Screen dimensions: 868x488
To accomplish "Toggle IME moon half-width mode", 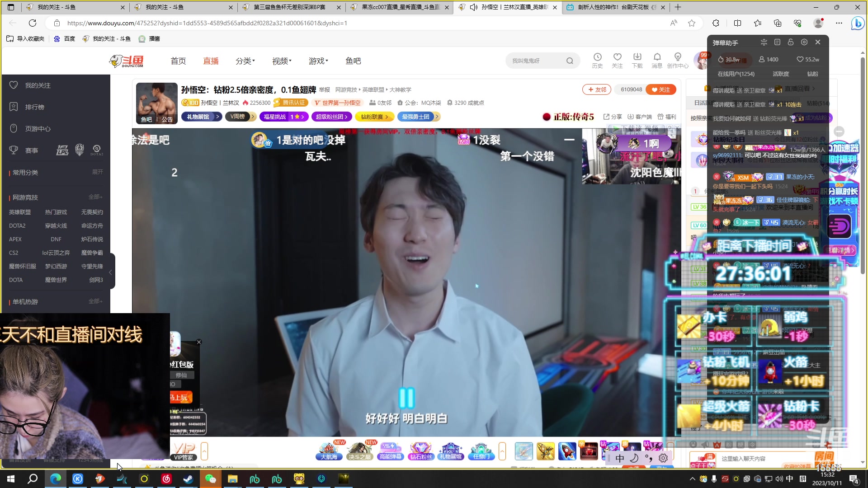I will [x=634, y=458].
